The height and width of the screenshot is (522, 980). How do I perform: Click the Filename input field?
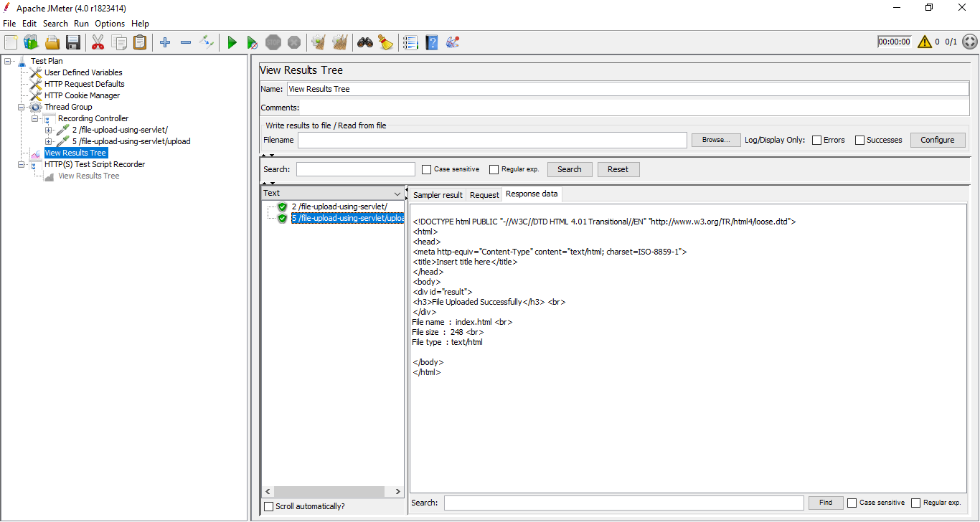[x=492, y=140]
